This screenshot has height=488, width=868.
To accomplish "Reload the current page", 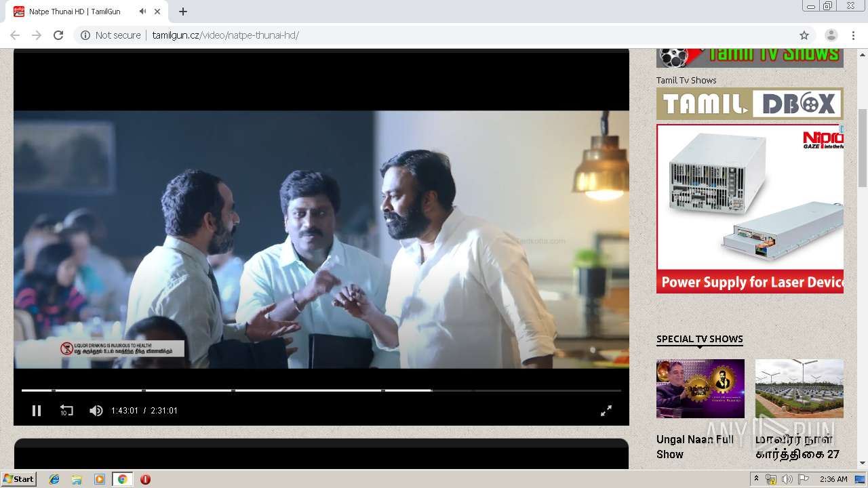I will pyautogui.click(x=58, y=35).
